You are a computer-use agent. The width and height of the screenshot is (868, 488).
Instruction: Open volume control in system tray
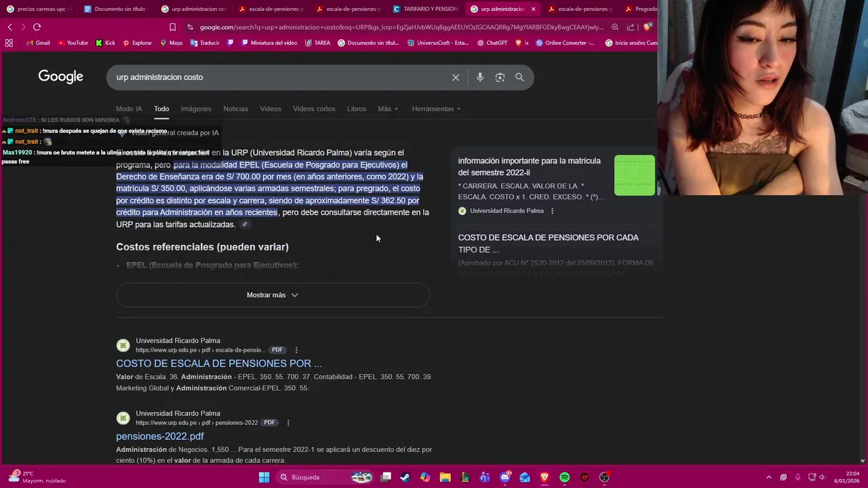822,477
